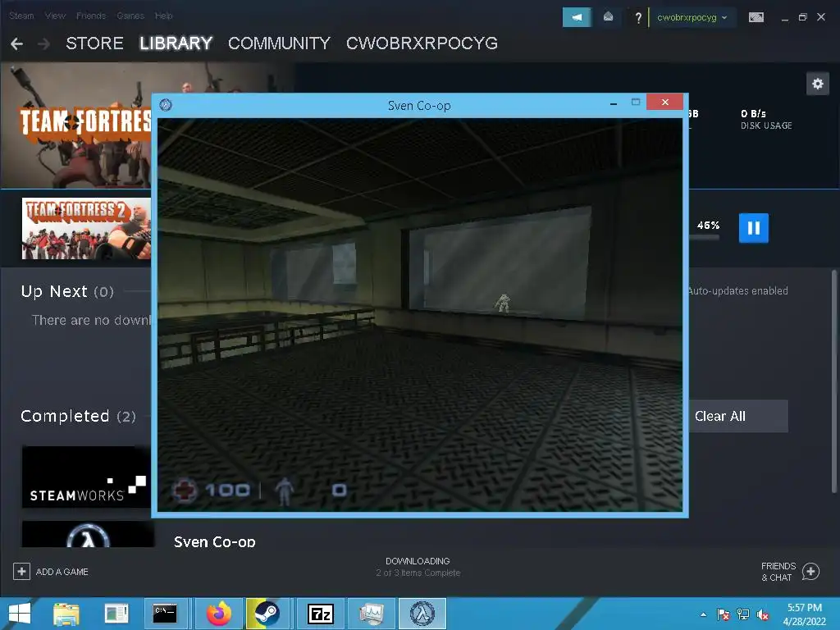Screen dimensions: 840x630
Task: Click the muted volume tray icon
Action: [763, 614]
